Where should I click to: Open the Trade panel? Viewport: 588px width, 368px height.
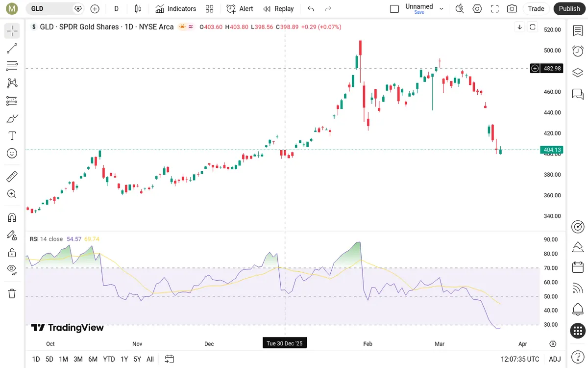536,8
